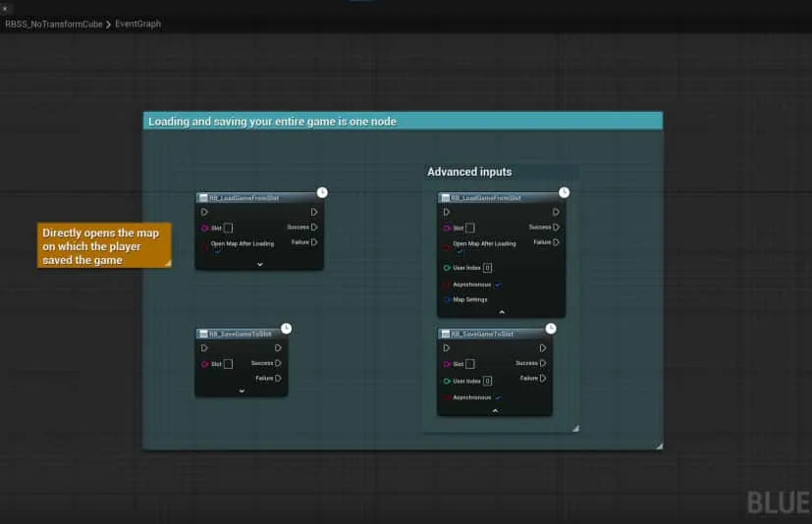Open RBSS_NoTransformCube in the breadcrumb
Screen dimensions: 812x524
(x=54, y=24)
